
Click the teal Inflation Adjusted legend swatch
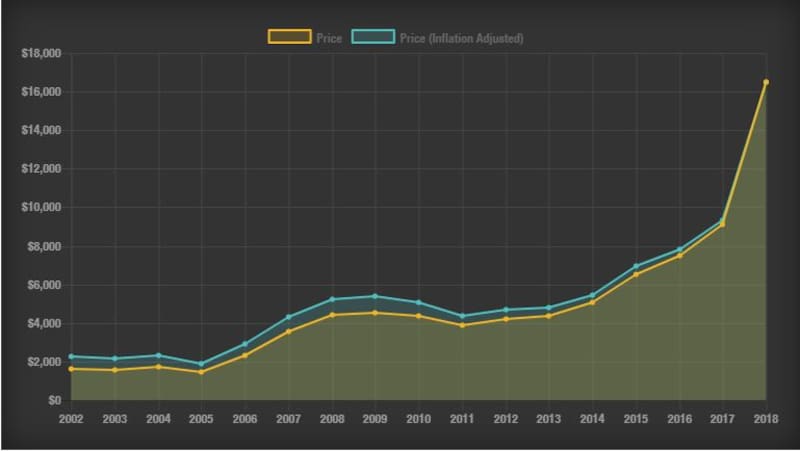pyautogui.click(x=377, y=38)
